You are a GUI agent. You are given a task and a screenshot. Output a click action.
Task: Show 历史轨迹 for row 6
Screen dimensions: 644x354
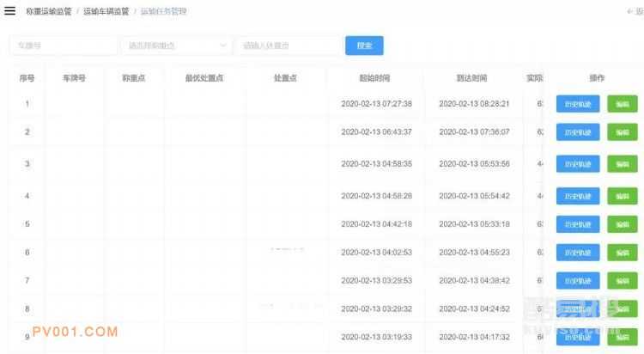coord(578,253)
